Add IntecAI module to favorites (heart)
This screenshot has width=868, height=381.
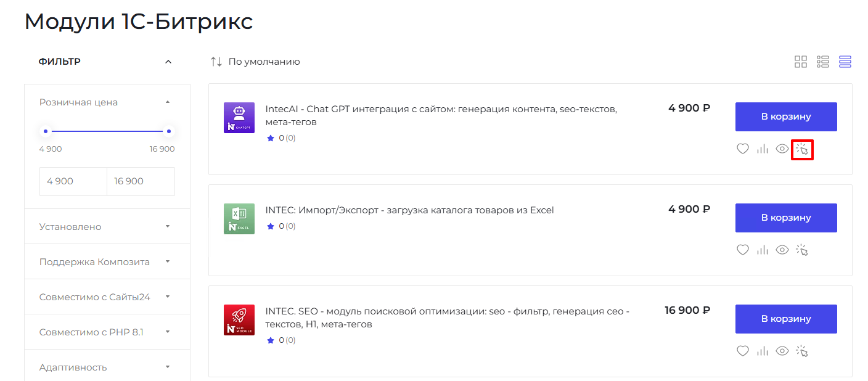(743, 149)
